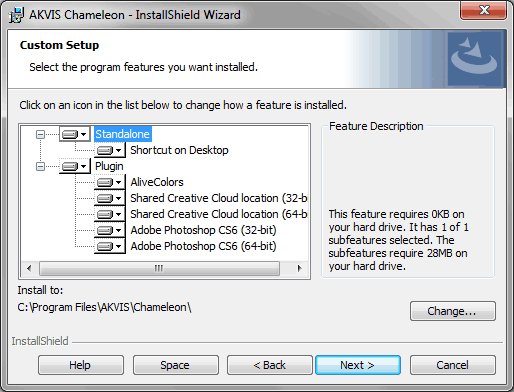Screen dimensions: 514x392
Task: Select the Plugin feature label
Action: tap(109, 166)
